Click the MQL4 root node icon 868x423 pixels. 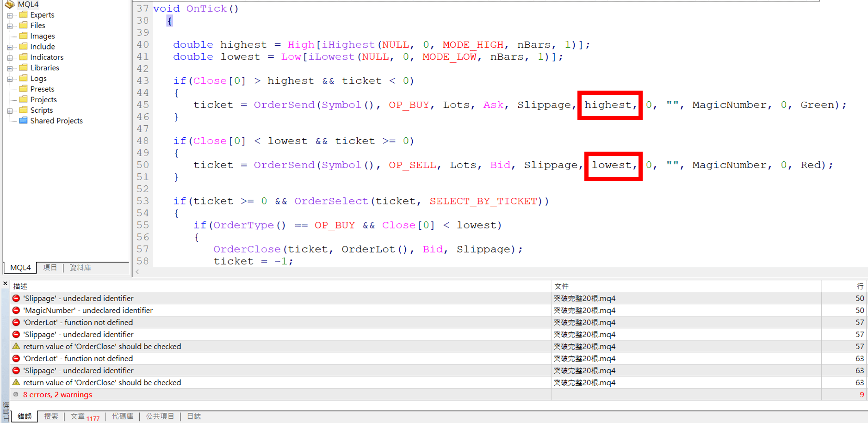pyautogui.click(x=10, y=4)
